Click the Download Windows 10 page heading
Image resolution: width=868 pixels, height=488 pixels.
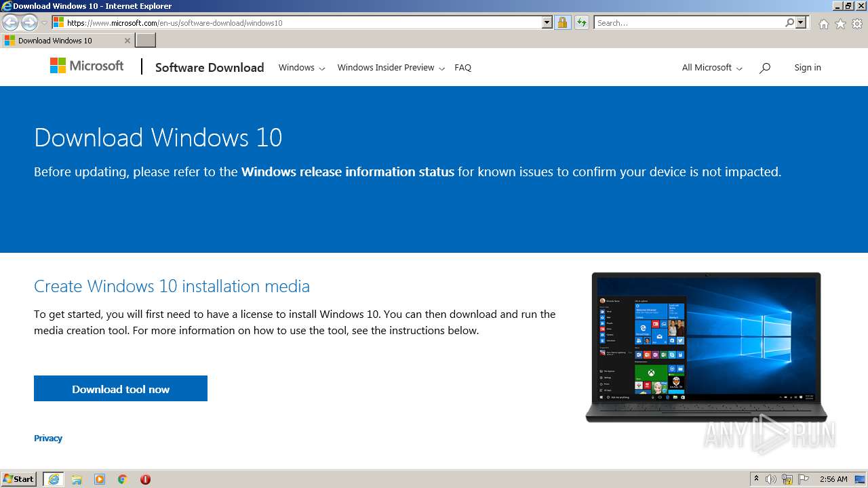click(x=158, y=138)
